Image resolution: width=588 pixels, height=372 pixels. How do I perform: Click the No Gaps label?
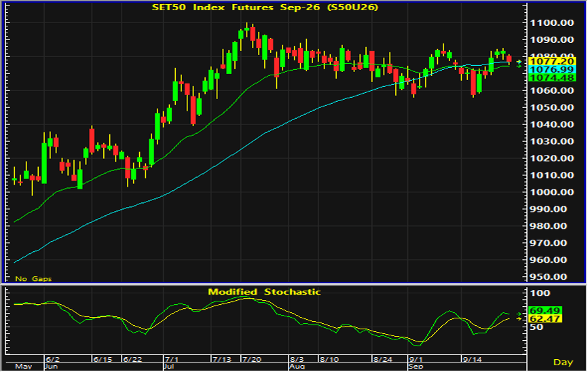pyautogui.click(x=33, y=278)
